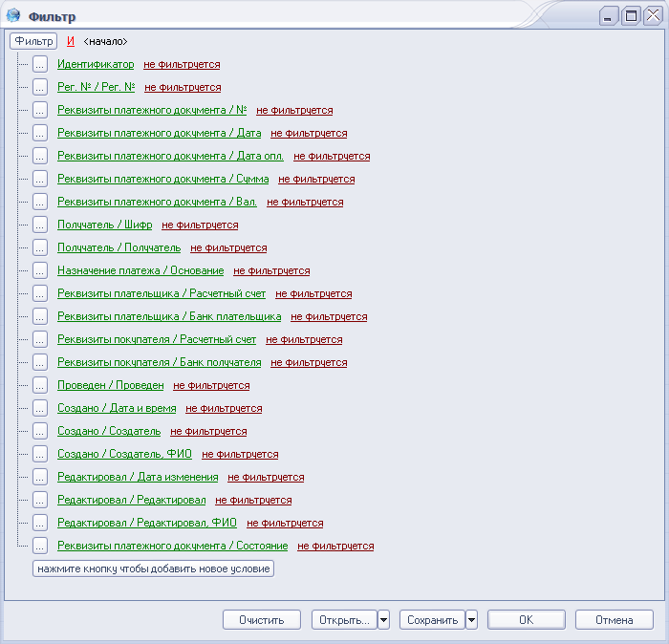Click button to add a new condition
The height and width of the screenshot is (644, 669).
point(153,569)
